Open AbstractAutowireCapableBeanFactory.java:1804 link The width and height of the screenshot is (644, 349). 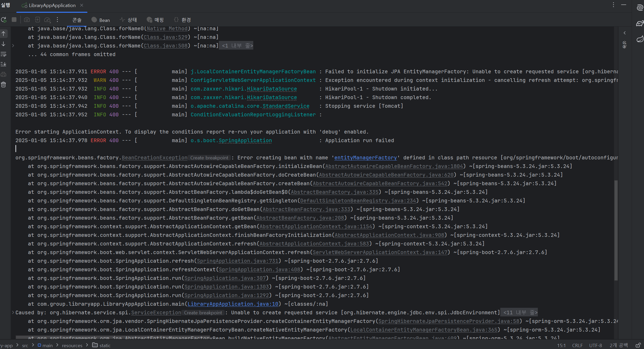tap(394, 166)
